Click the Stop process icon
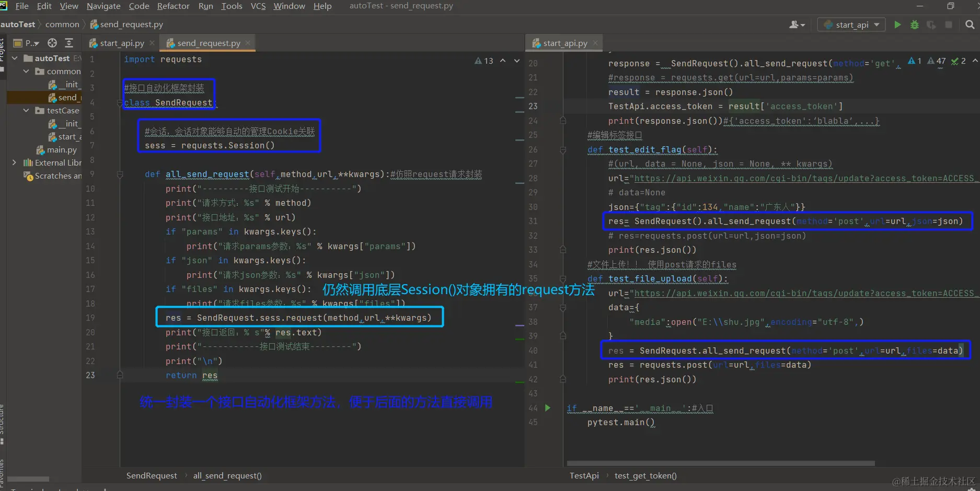 (x=949, y=25)
